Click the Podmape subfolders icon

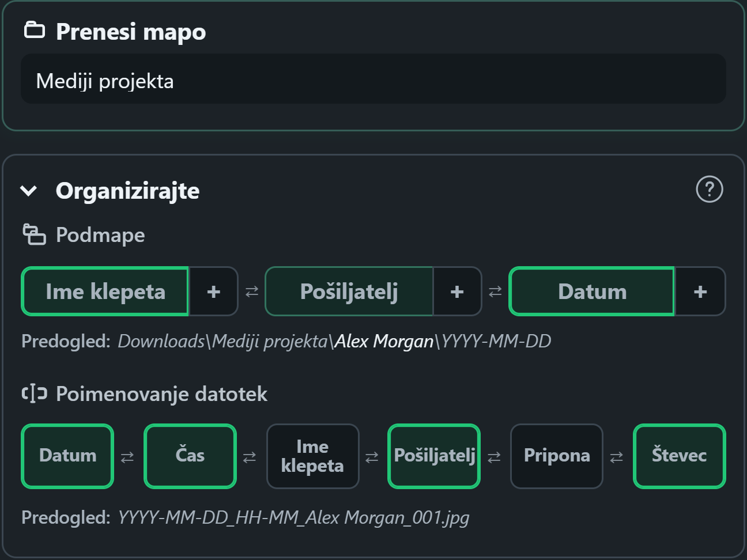34,234
